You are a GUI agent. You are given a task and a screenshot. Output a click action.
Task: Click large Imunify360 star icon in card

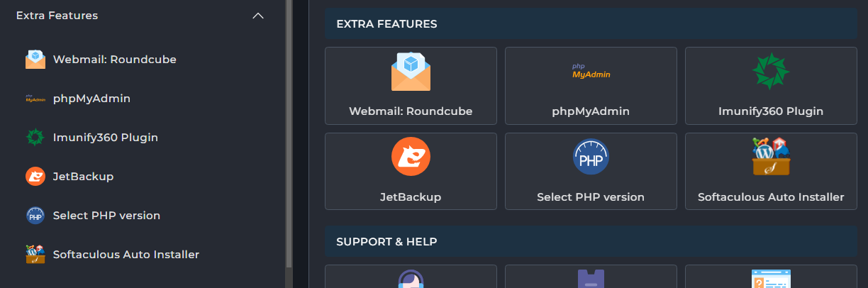(771, 72)
